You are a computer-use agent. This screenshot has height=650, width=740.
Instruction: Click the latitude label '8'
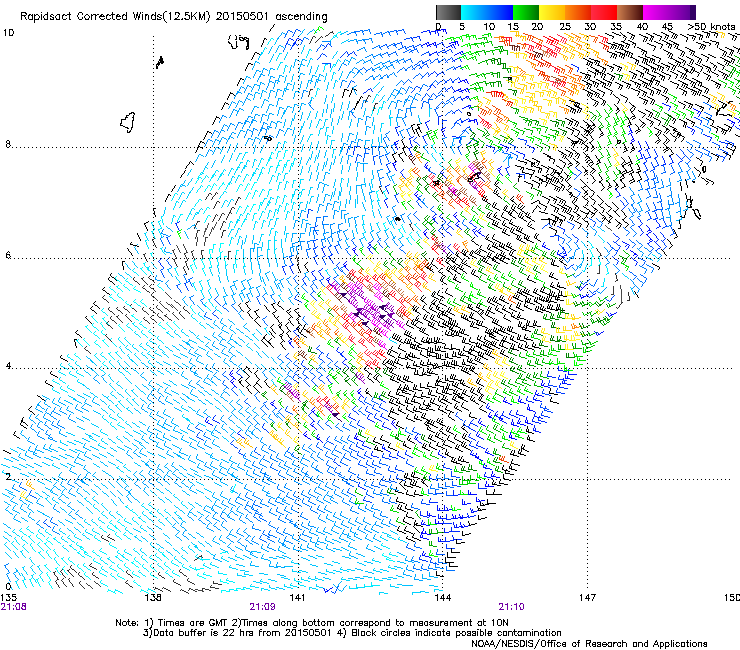click(x=8, y=144)
